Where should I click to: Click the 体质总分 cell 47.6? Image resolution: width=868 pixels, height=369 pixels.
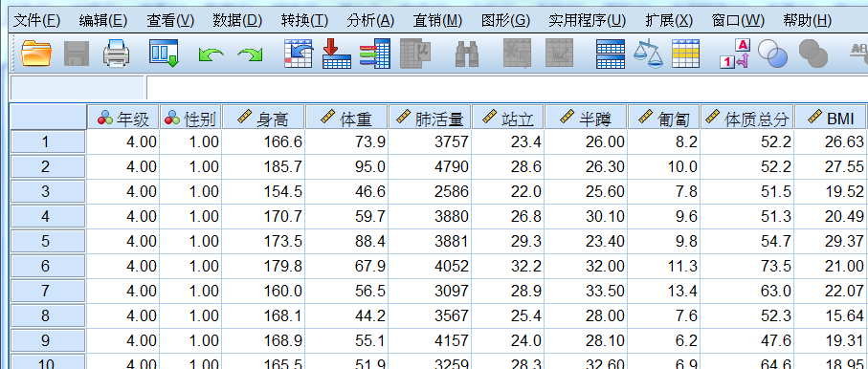(x=746, y=340)
